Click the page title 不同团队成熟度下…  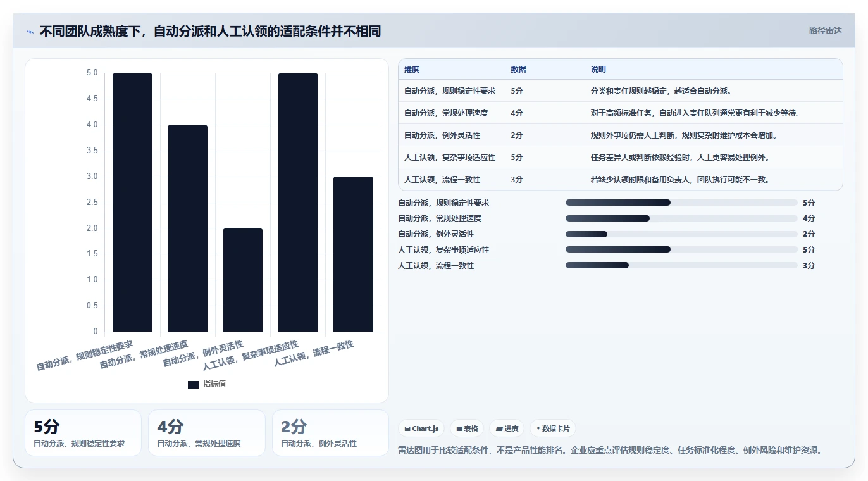point(210,31)
